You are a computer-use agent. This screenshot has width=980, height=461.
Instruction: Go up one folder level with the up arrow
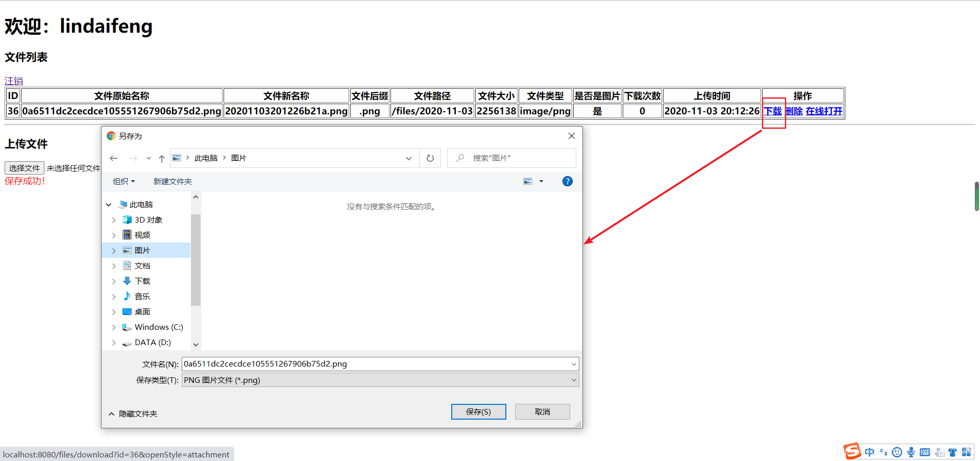click(162, 158)
